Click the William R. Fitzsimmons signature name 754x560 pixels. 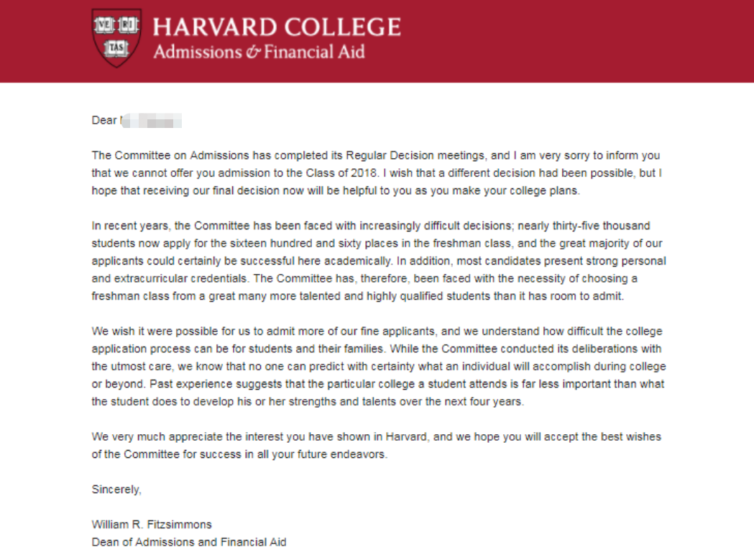[152, 524]
